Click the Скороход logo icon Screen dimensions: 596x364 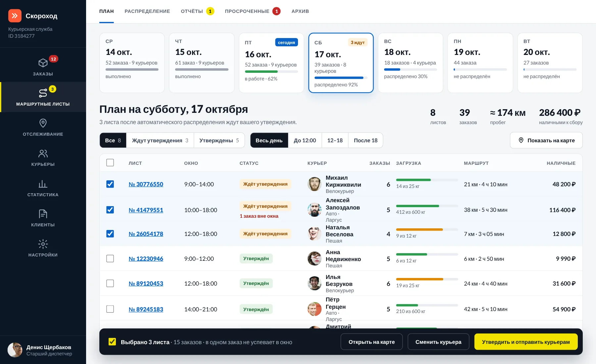[15, 16]
